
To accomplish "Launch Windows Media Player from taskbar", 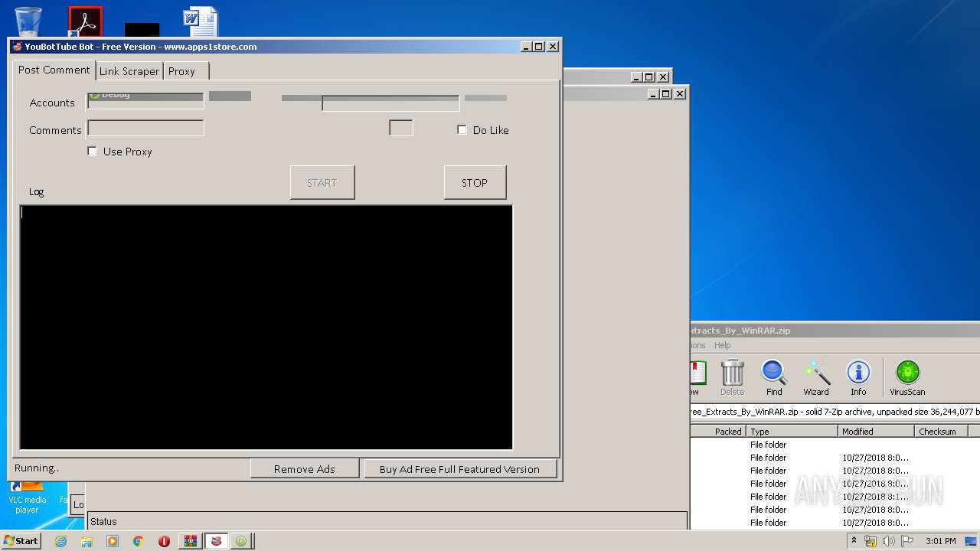I will point(113,541).
